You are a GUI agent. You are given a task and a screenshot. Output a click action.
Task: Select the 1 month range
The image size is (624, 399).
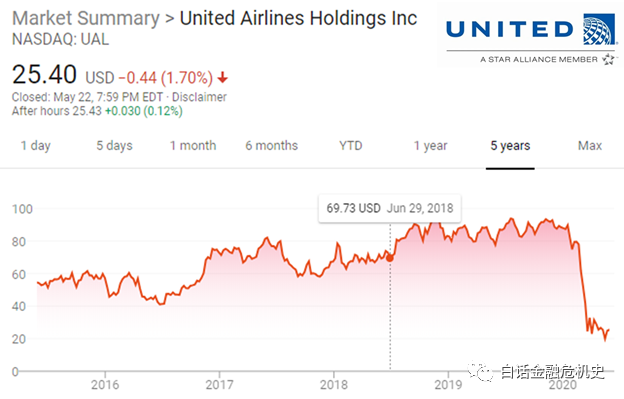193,146
